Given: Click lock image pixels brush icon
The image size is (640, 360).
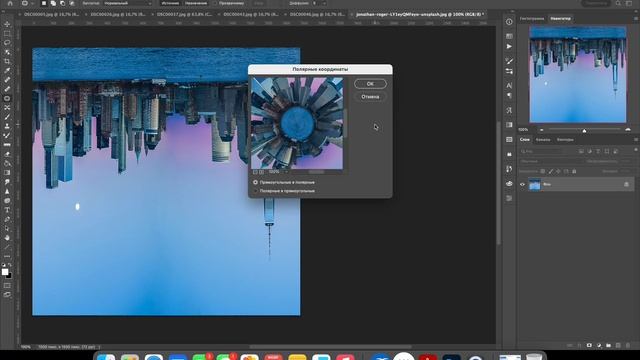Looking at the screenshot, I should pos(550,171).
